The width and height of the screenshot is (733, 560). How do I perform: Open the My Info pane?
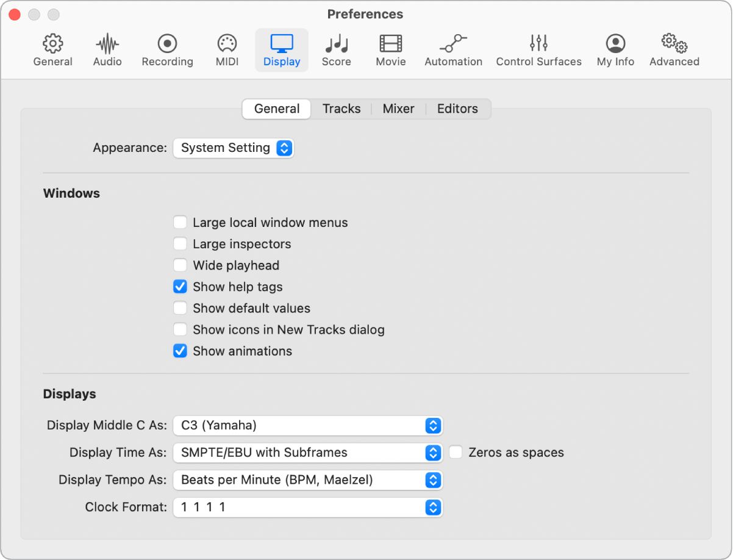point(615,50)
